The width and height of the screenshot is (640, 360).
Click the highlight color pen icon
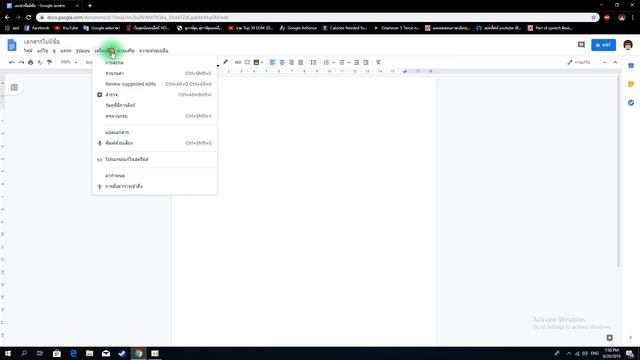coord(225,62)
